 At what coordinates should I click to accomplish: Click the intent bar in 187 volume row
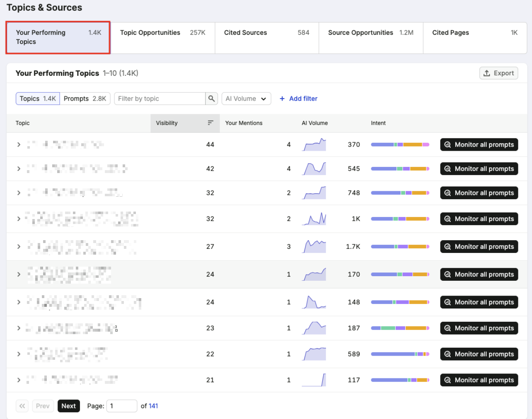400,328
